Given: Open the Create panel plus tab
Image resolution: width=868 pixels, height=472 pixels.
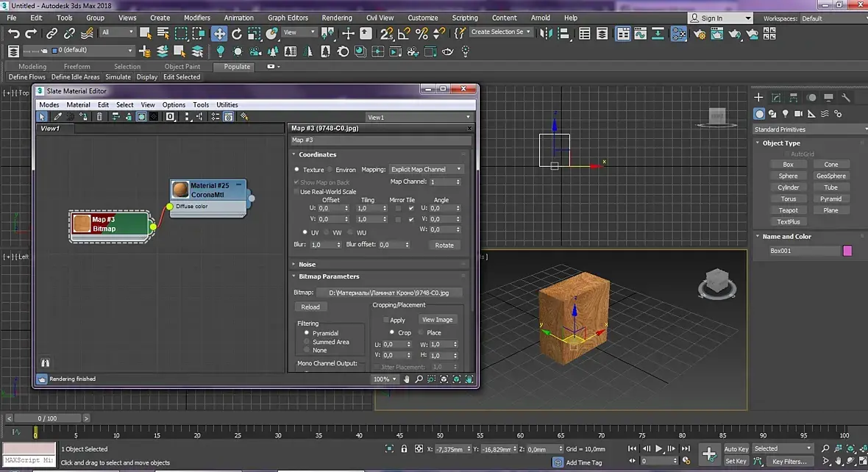Looking at the screenshot, I should point(758,98).
